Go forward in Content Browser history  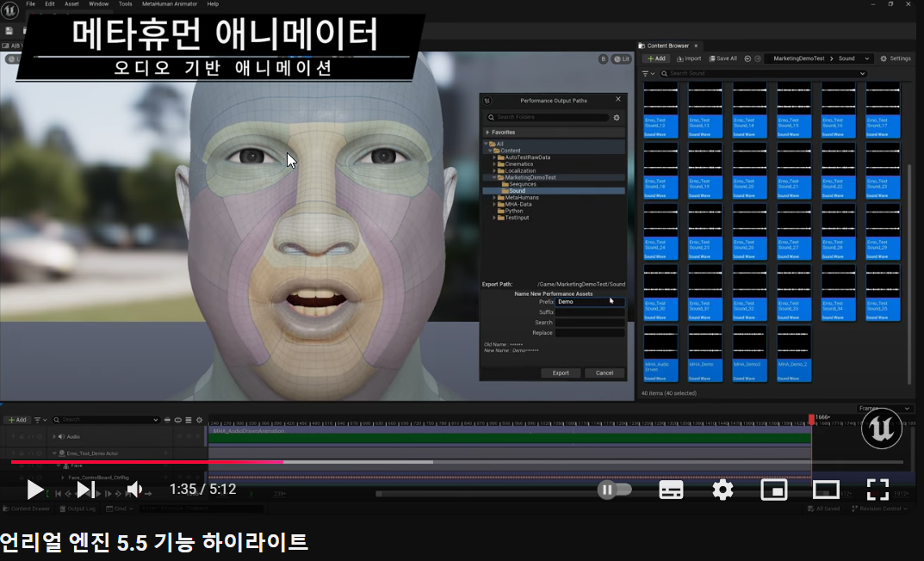click(x=758, y=59)
